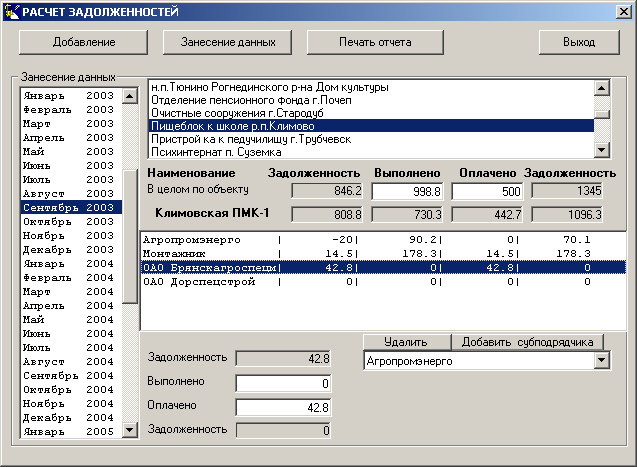Image resolution: width=637 pixels, height=467 pixels.
Task: Click object Выполнено field with 998.8
Action: tap(407, 191)
